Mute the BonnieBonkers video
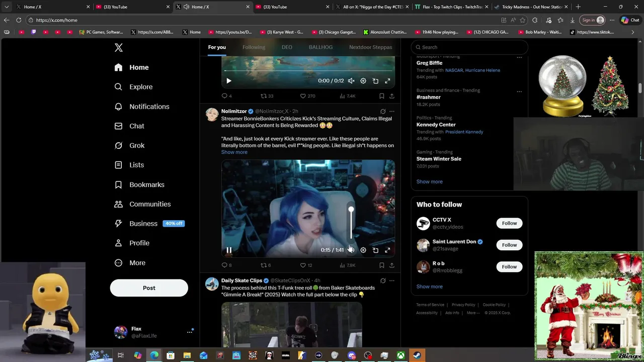Image resolution: width=644 pixels, height=362 pixels. 351,250
